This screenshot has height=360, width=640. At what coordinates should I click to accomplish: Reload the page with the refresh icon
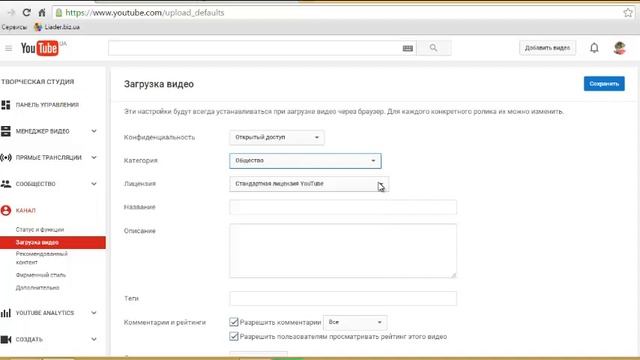point(27,13)
